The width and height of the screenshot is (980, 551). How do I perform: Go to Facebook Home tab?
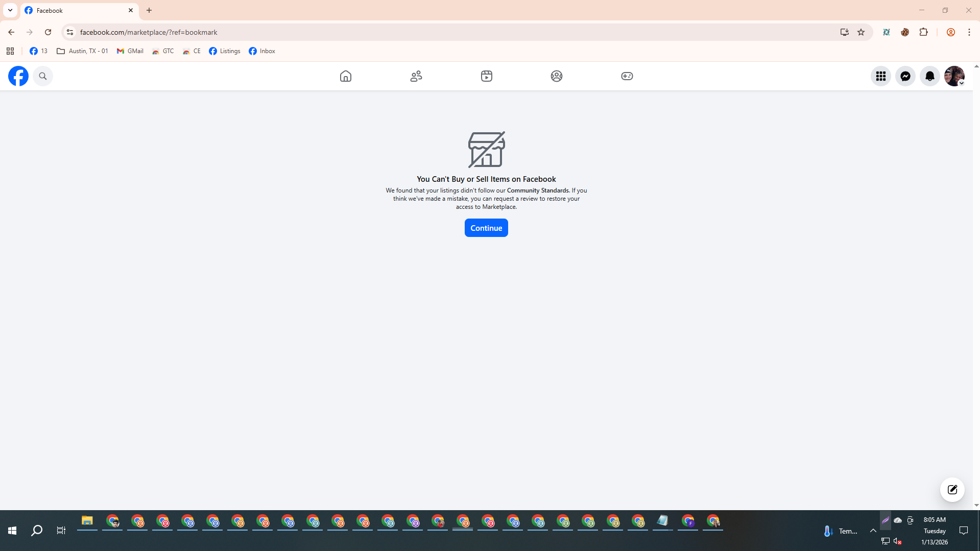point(346,76)
